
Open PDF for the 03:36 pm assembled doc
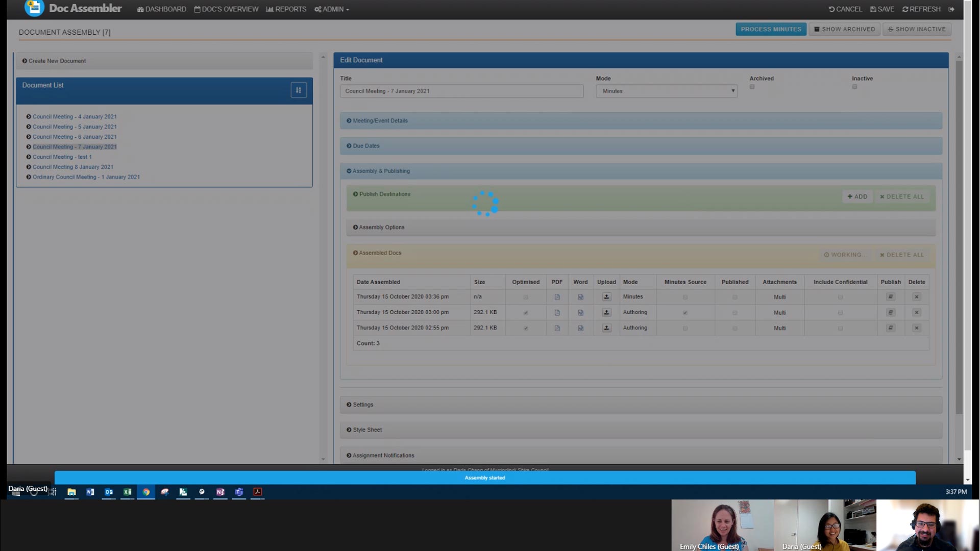pos(557,297)
